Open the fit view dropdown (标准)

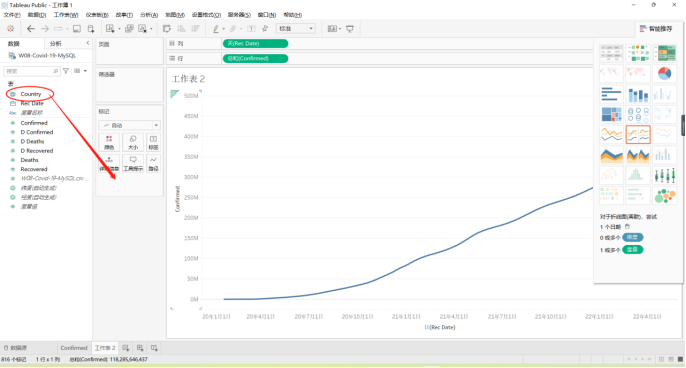click(x=295, y=29)
